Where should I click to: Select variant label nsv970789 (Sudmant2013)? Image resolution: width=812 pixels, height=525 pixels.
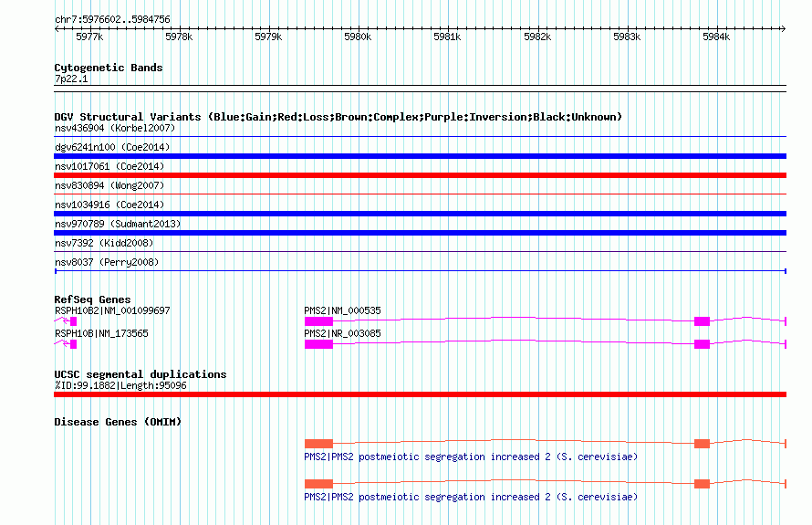point(118,224)
